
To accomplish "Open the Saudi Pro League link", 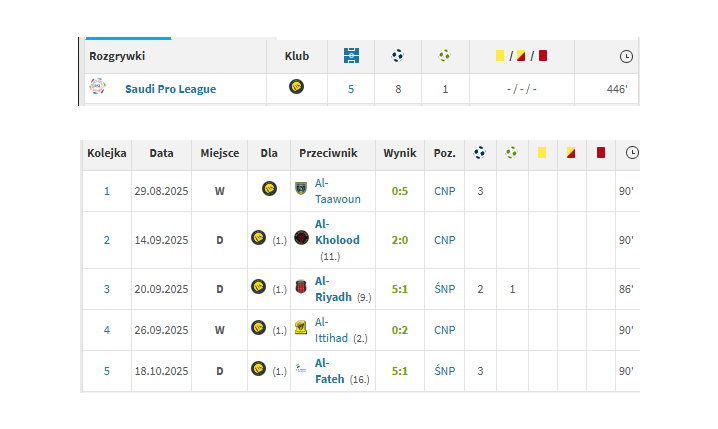I will click(170, 89).
